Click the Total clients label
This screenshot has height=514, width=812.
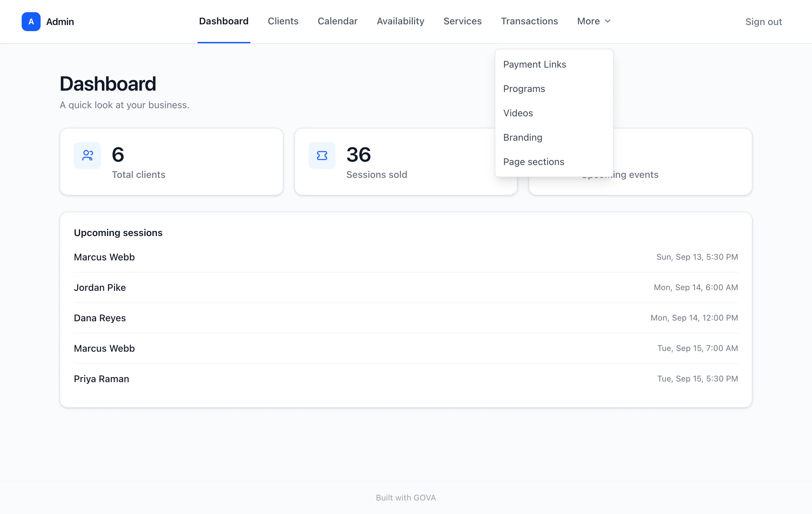tap(138, 174)
